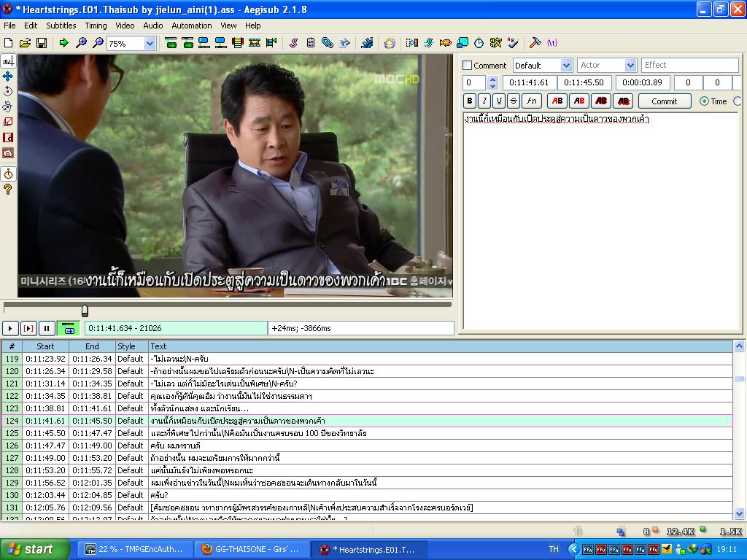The width and height of the screenshot is (747, 560).
Task: Pause the video playback
Action: (x=47, y=328)
